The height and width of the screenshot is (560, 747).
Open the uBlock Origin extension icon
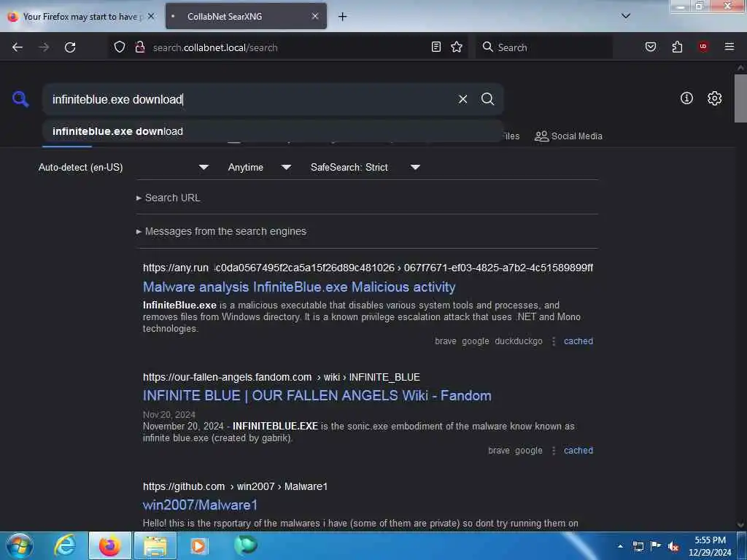tap(703, 47)
